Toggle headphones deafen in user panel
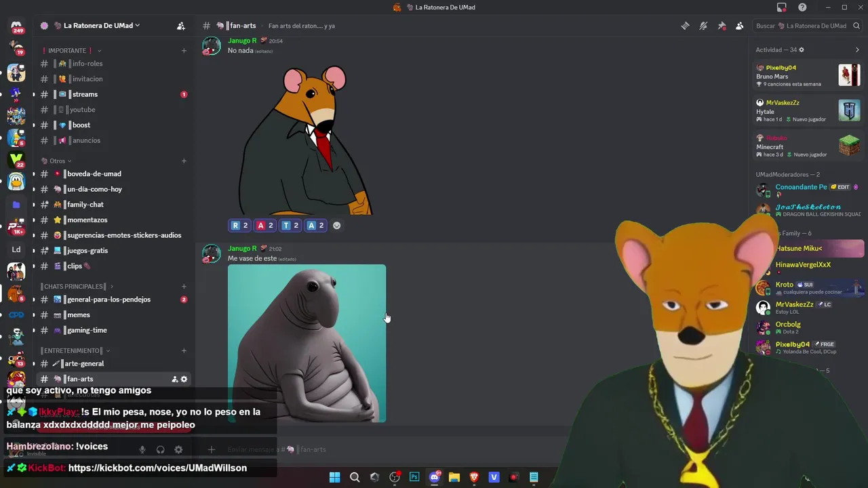 pos(161,450)
